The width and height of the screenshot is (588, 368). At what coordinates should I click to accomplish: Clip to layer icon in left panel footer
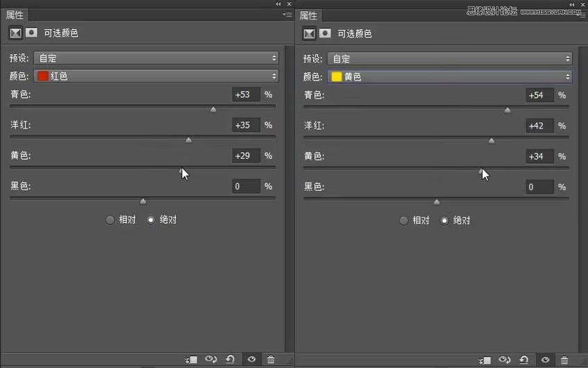coord(191,360)
